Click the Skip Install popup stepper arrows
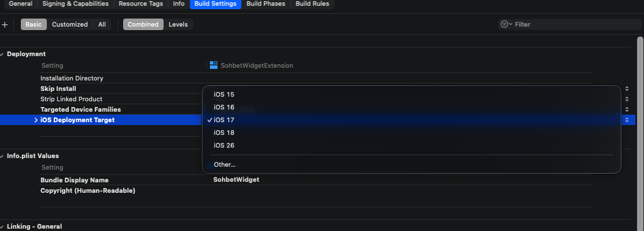This screenshot has height=231, width=644. pos(627,89)
